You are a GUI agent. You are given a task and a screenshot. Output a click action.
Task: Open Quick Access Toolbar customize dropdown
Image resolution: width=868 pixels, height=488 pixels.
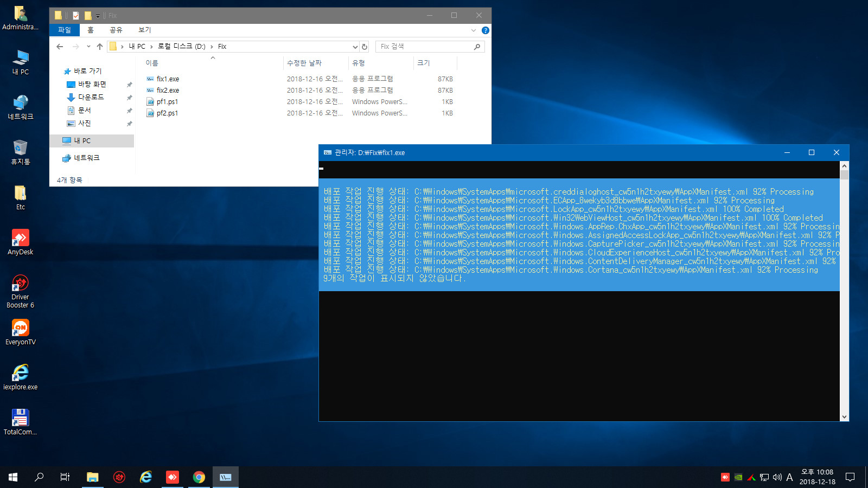(x=98, y=16)
